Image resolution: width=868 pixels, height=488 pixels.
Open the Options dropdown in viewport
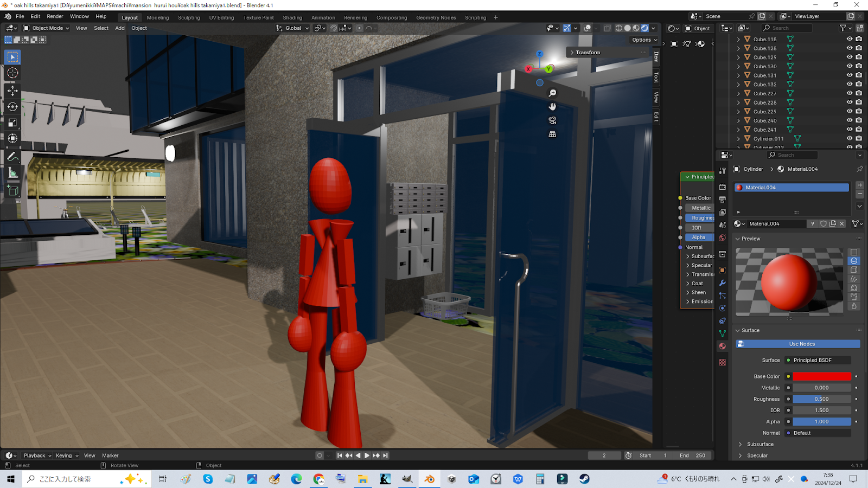(x=644, y=40)
